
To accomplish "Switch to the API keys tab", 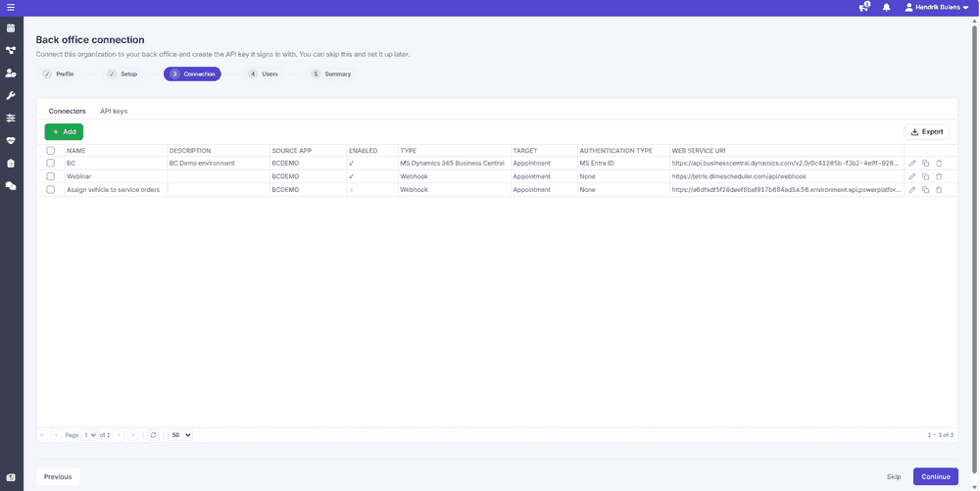I will pyautogui.click(x=114, y=111).
